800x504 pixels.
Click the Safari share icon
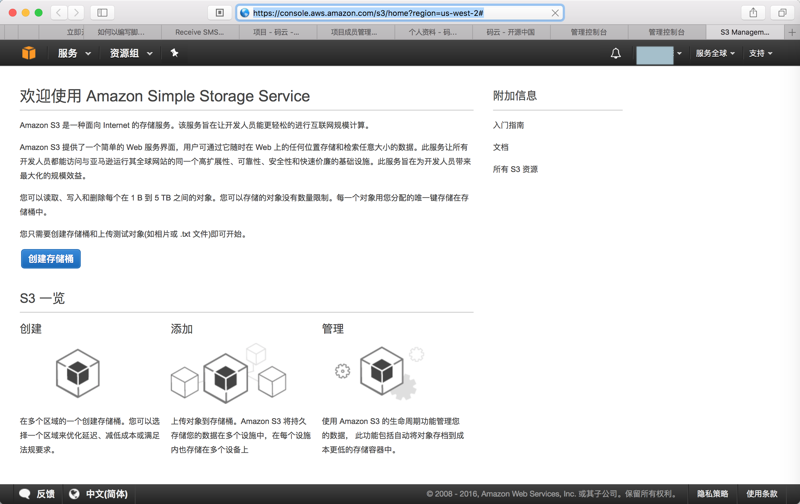coord(753,13)
